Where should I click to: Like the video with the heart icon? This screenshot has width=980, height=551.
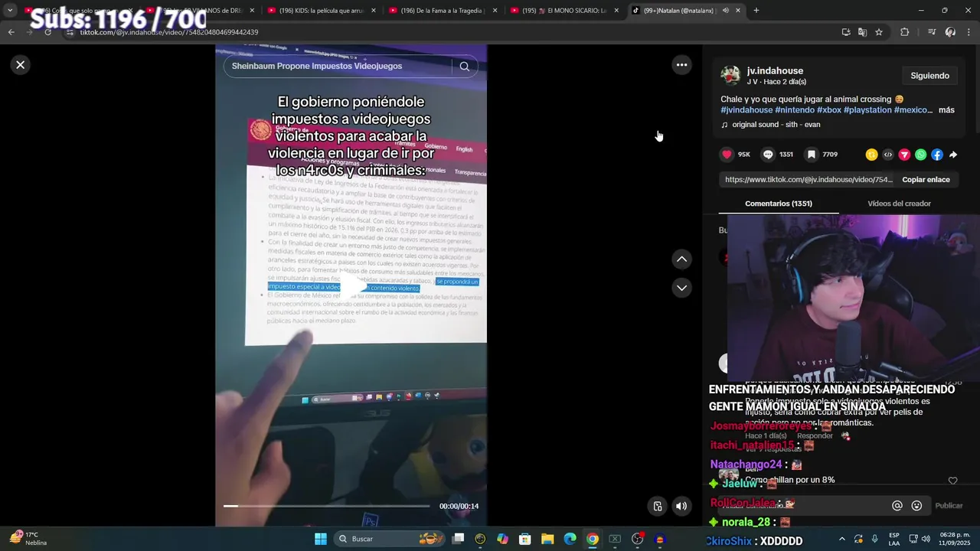coord(727,155)
